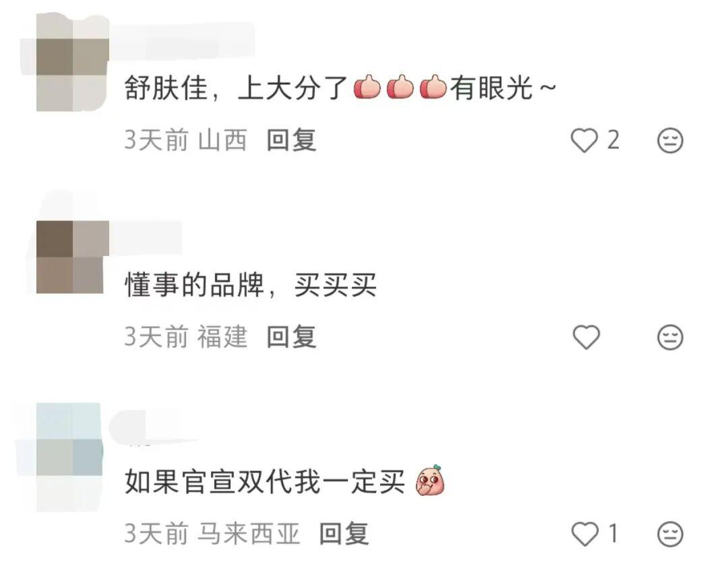This screenshot has height=579, width=728.
Task: Like the 懂事的品牌 comment with the heart icon
Action: [586, 336]
